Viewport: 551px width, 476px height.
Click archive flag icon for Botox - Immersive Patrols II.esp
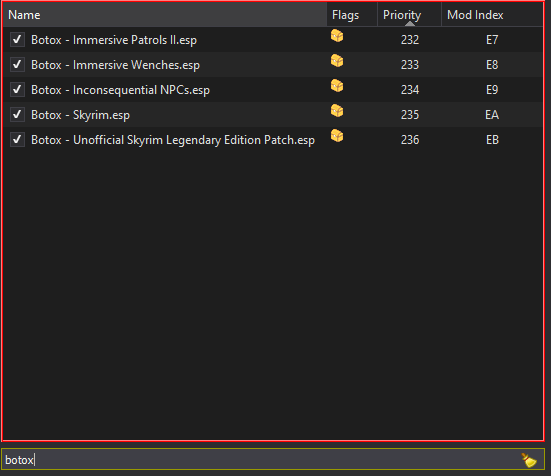click(x=337, y=36)
